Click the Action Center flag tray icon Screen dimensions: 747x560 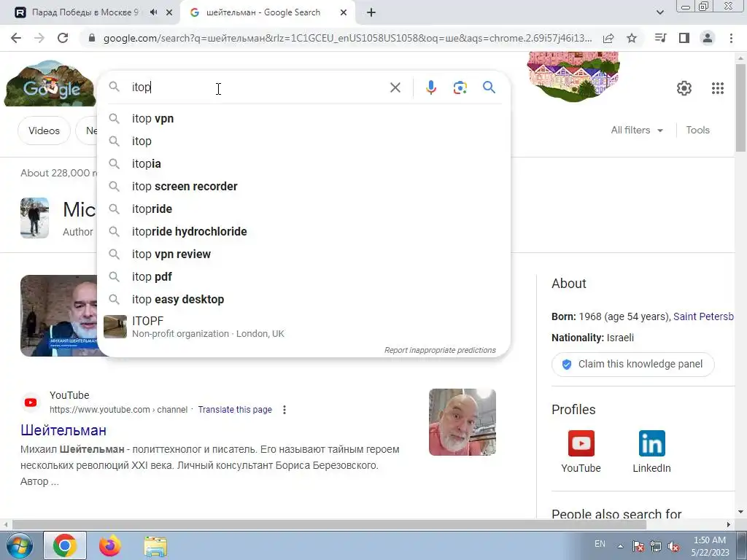click(638, 546)
